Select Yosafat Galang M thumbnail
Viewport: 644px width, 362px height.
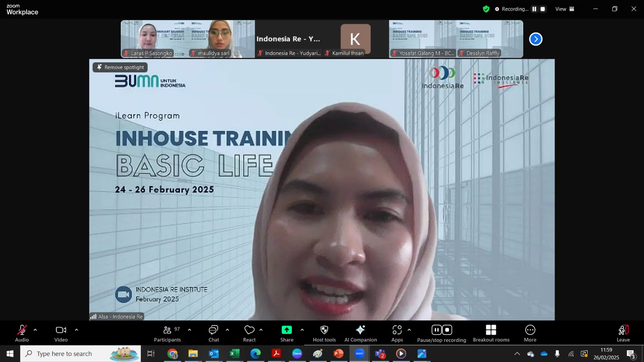coord(423,39)
